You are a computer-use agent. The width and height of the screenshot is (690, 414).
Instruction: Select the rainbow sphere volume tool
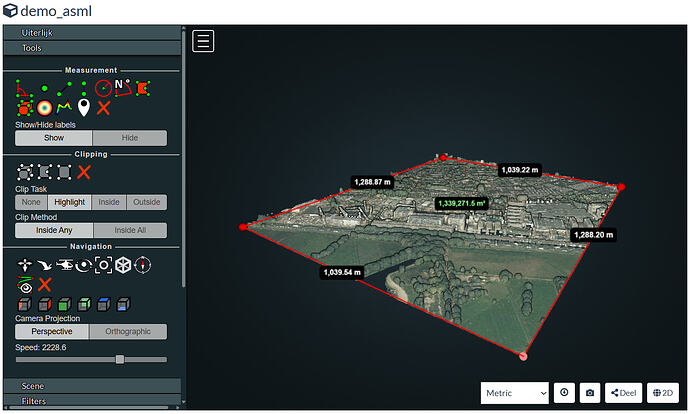click(x=44, y=108)
